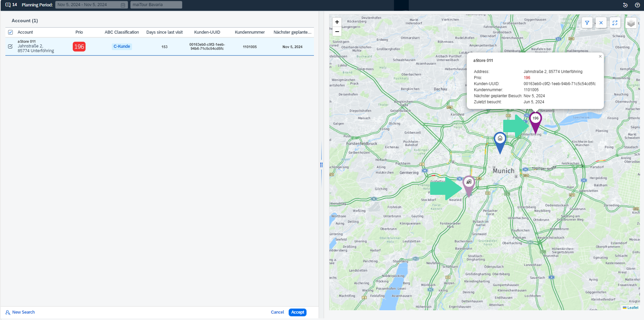644x320 pixels.
Task: Click the Account column header
Action: click(x=25, y=32)
